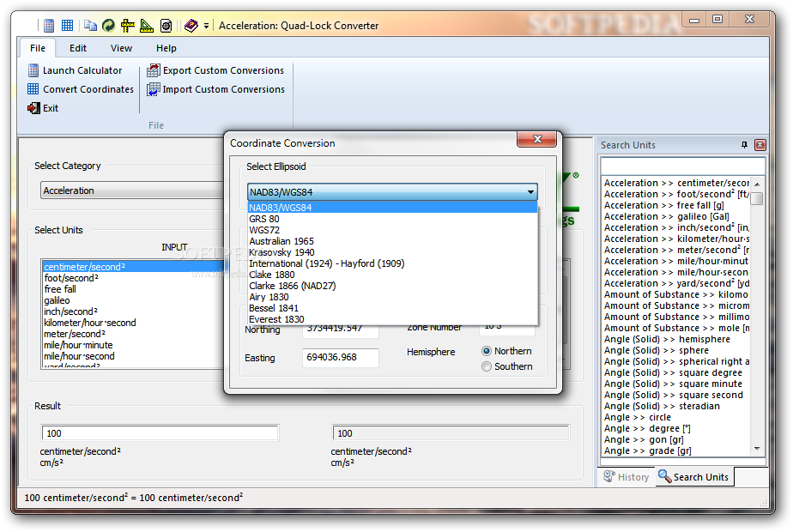
Task: Close the Search Units panel
Action: (760, 145)
